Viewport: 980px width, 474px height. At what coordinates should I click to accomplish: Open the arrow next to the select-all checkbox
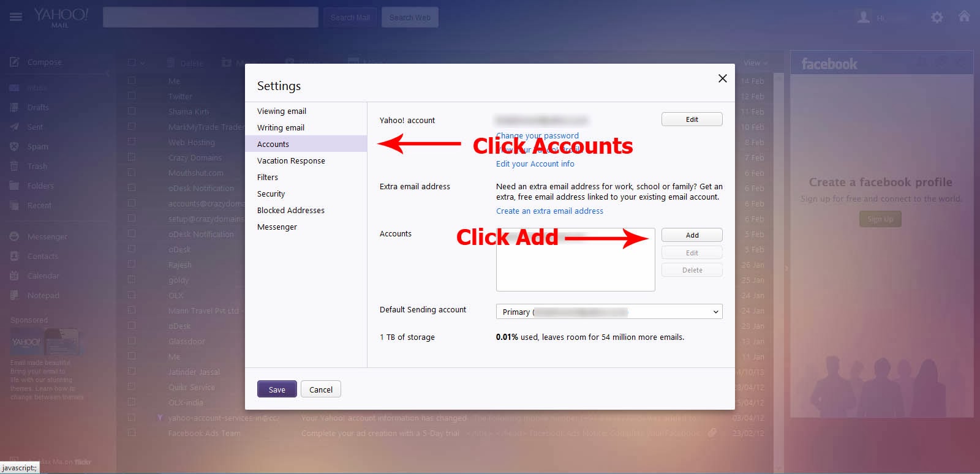[143, 63]
